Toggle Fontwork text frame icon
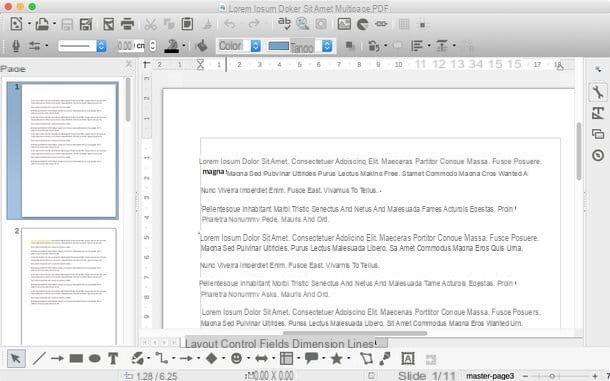The height and width of the screenshot is (381, 610). [407, 358]
